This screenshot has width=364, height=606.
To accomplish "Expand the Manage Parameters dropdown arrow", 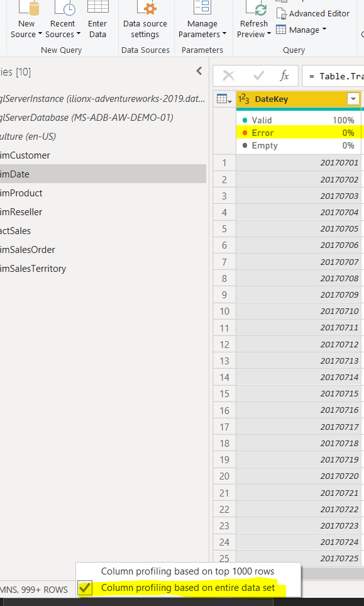I will pos(224,33).
